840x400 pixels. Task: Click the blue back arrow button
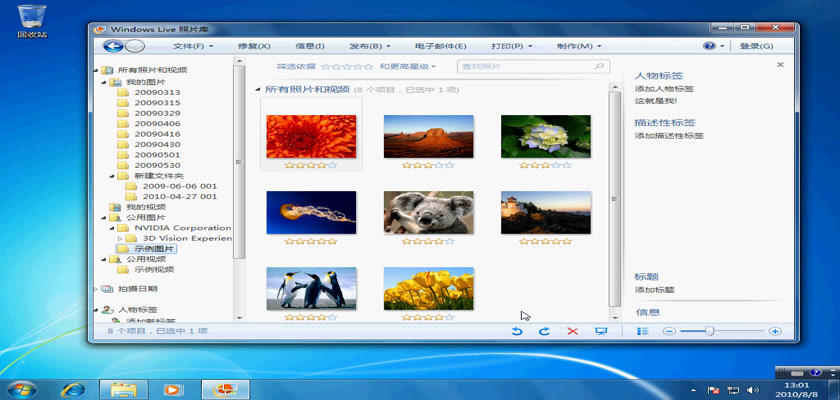click(113, 45)
